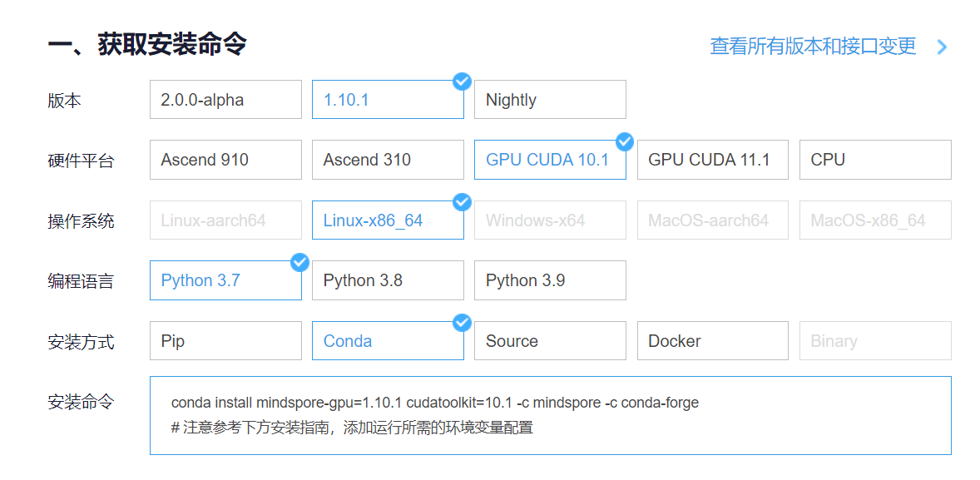Pick Python 3.7 language option
This screenshot has height=480, width=980.
coord(225,280)
